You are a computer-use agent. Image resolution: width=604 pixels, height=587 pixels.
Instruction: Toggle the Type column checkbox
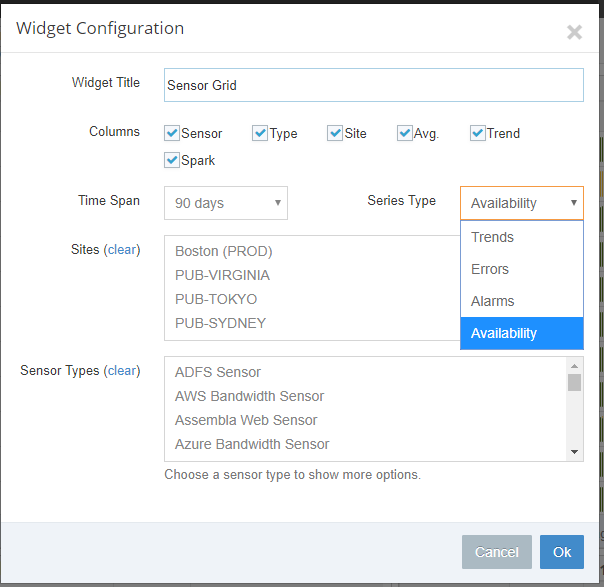[260, 133]
